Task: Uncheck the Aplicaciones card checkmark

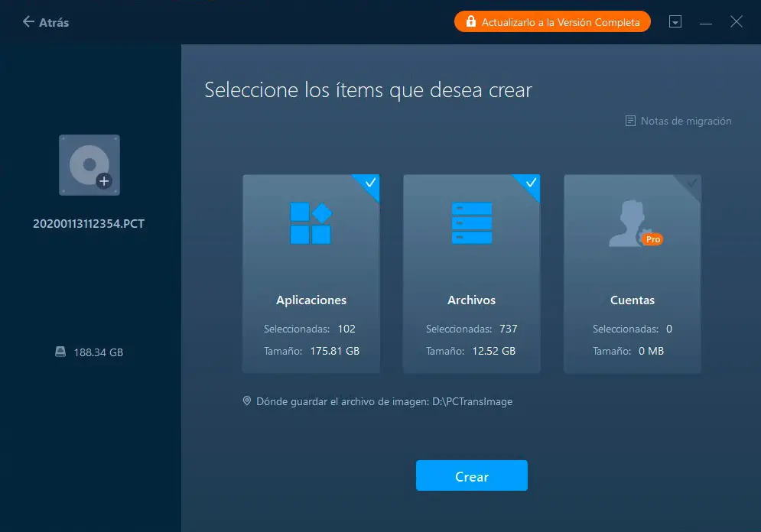Action: tap(370, 183)
